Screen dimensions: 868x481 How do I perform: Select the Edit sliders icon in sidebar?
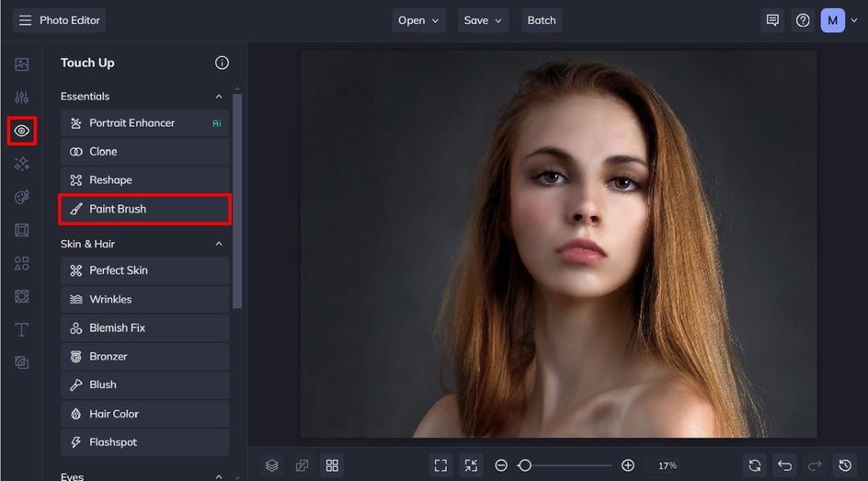[x=21, y=97]
